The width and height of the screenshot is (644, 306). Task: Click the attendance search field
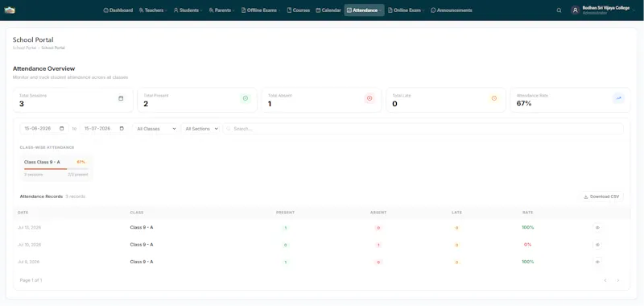tap(423, 129)
